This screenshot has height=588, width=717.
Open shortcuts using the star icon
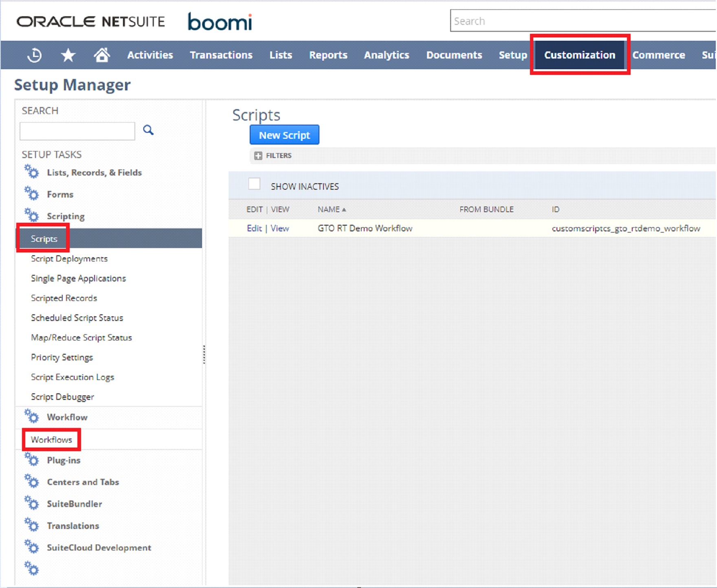[x=68, y=55]
